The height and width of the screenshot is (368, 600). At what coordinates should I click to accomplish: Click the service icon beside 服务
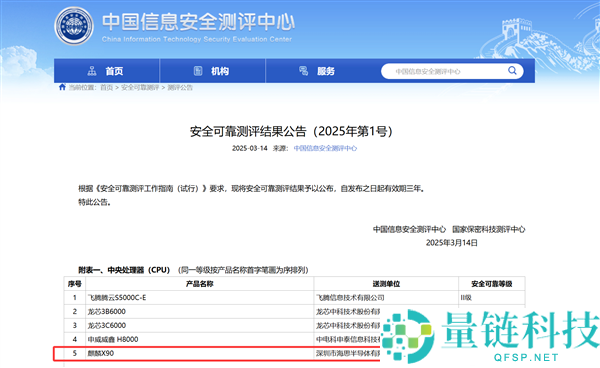pos(303,71)
